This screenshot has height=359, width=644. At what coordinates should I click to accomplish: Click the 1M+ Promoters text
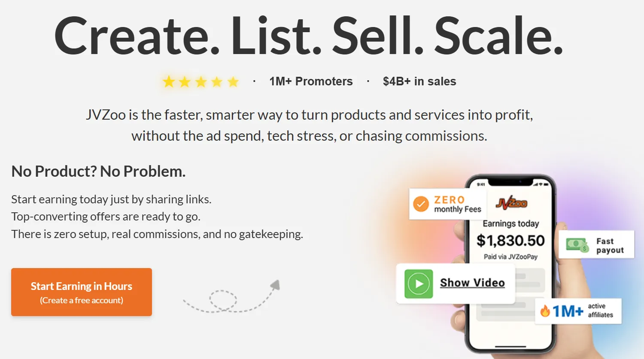pos(311,81)
